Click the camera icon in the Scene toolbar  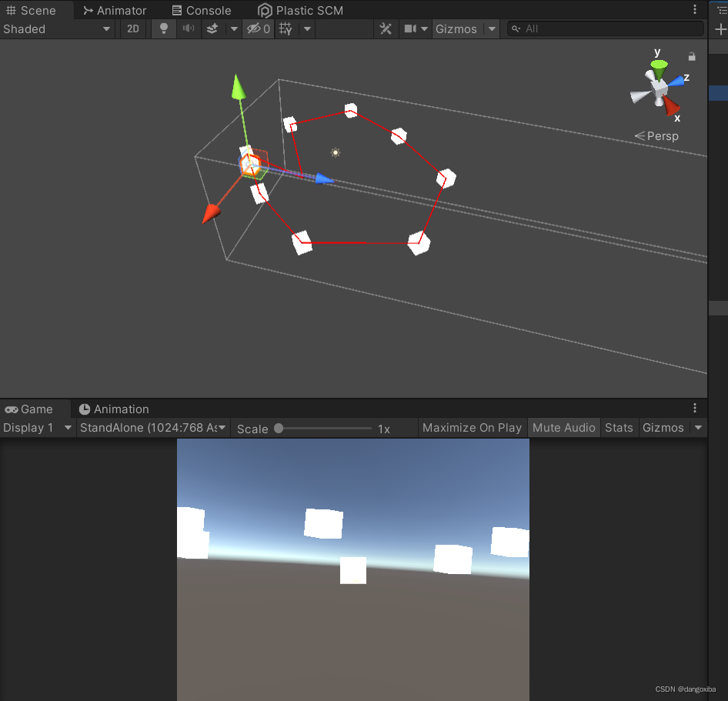click(x=410, y=28)
